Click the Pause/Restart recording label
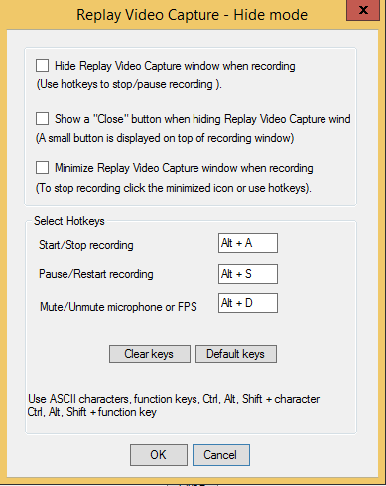Screen dimensions: 386x486 point(96,274)
